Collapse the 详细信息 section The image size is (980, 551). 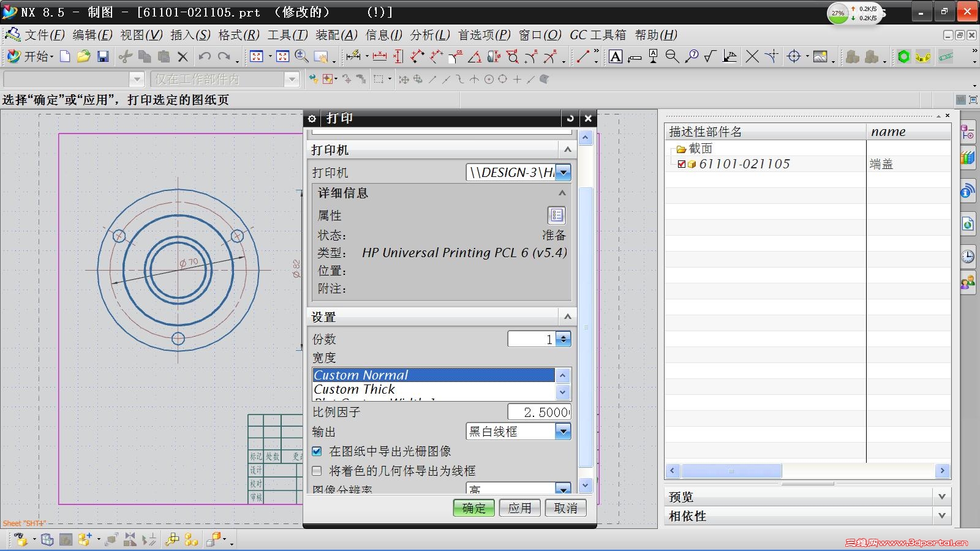pos(562,193)
